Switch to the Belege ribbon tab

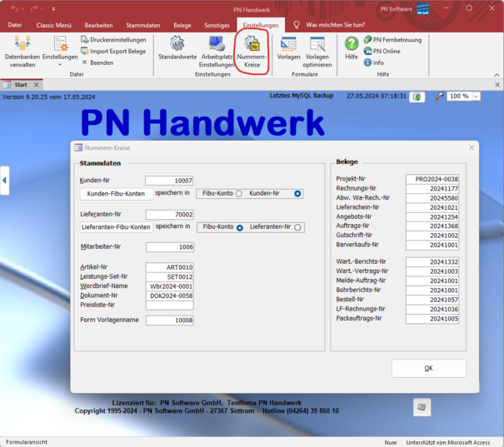tap(182, 25)
